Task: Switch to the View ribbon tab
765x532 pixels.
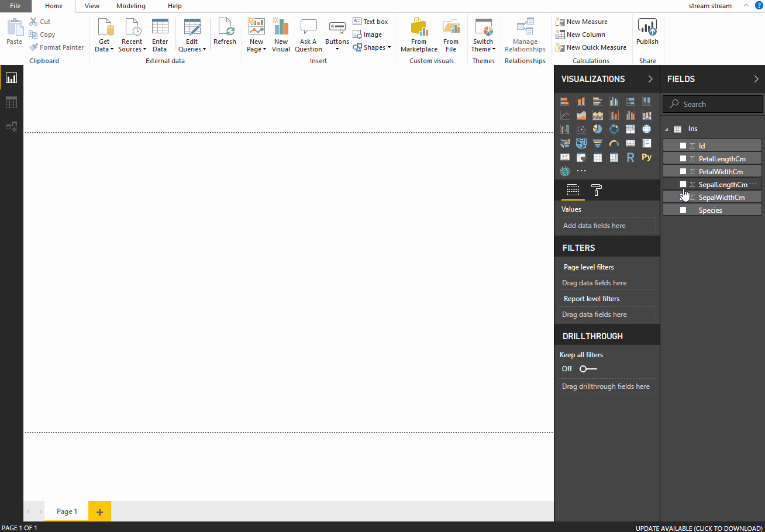Action: pyautogui.click(x=92, y=6)
